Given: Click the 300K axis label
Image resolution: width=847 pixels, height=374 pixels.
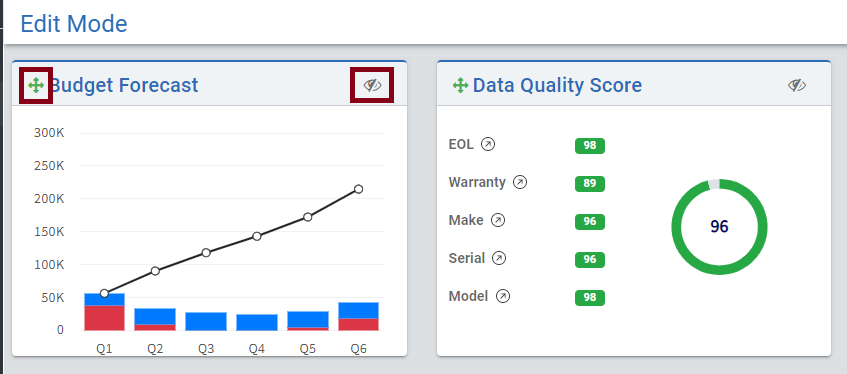Looking at the screenshot, I should click(x=49, y=132).
